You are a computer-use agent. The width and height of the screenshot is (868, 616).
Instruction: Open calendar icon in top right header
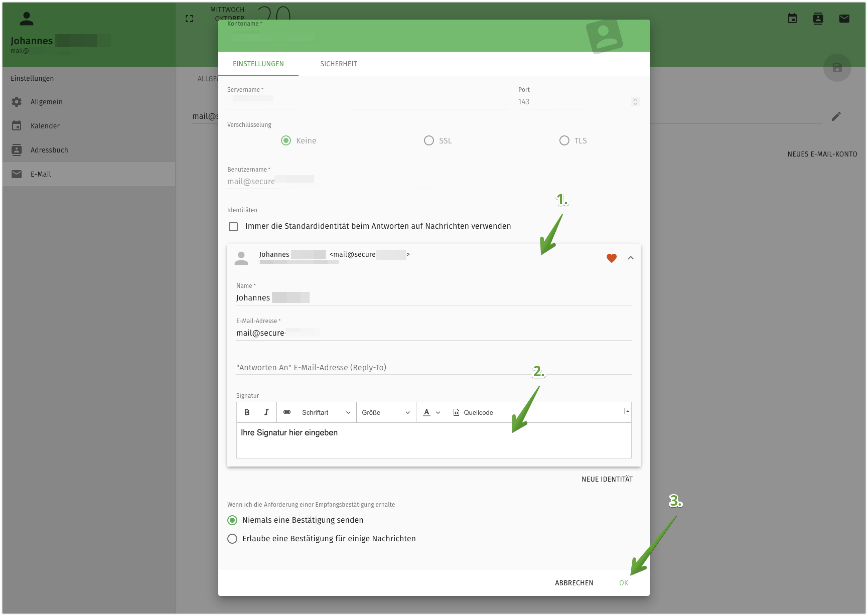(x=792, y=18)
